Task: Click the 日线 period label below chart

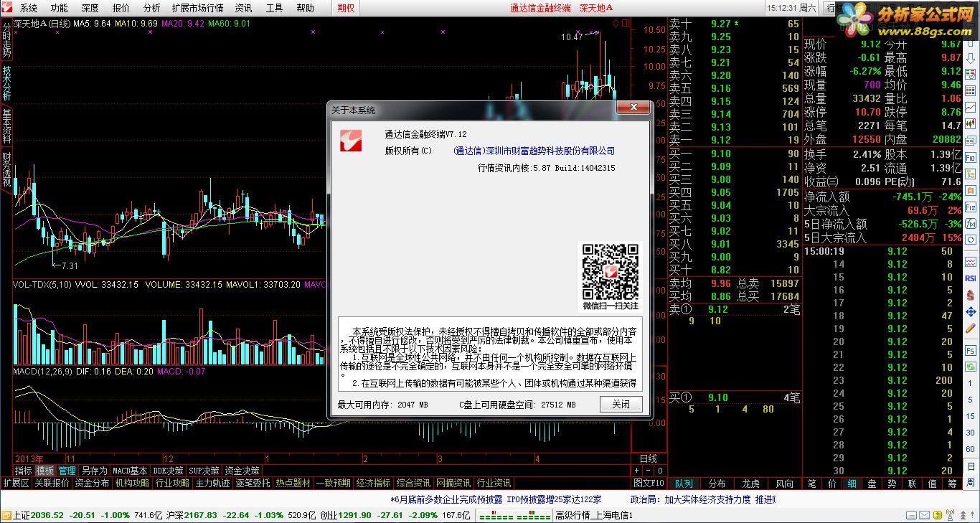Action: pos(649,458)
